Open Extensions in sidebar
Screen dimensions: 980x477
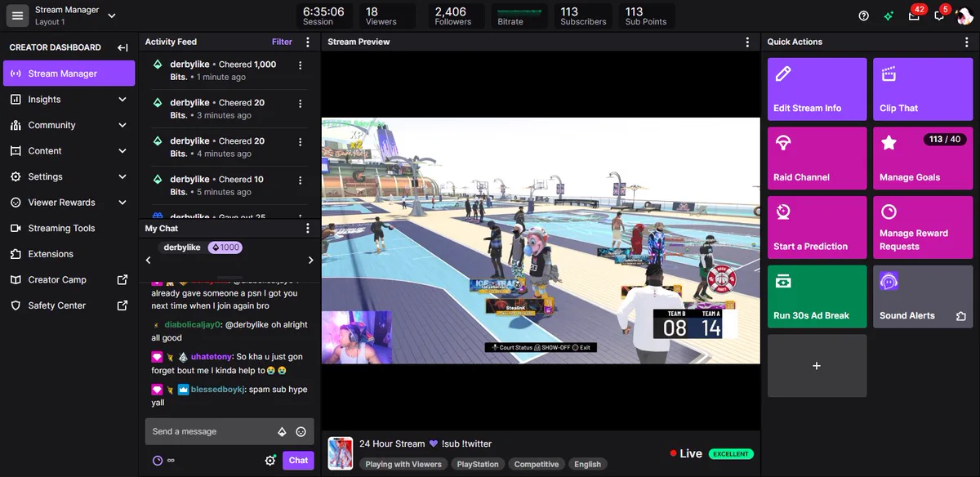pos(69,254)
